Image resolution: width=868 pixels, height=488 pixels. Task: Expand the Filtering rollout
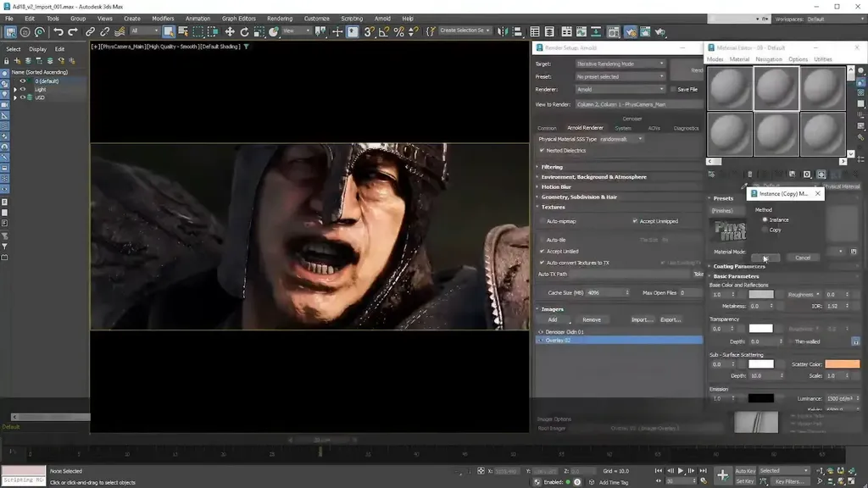[551, 167]
